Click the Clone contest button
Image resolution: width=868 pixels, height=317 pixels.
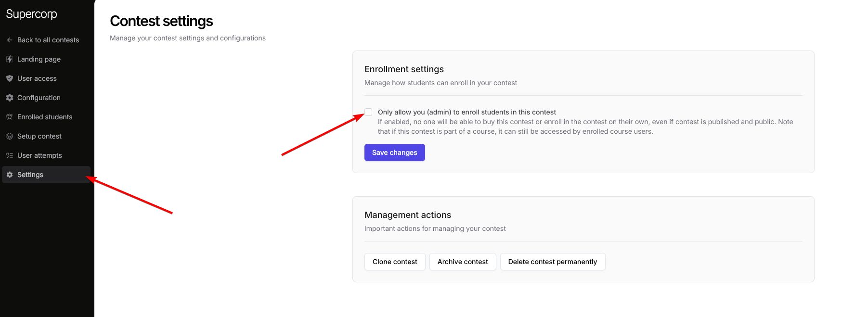(x=395, y=262)
